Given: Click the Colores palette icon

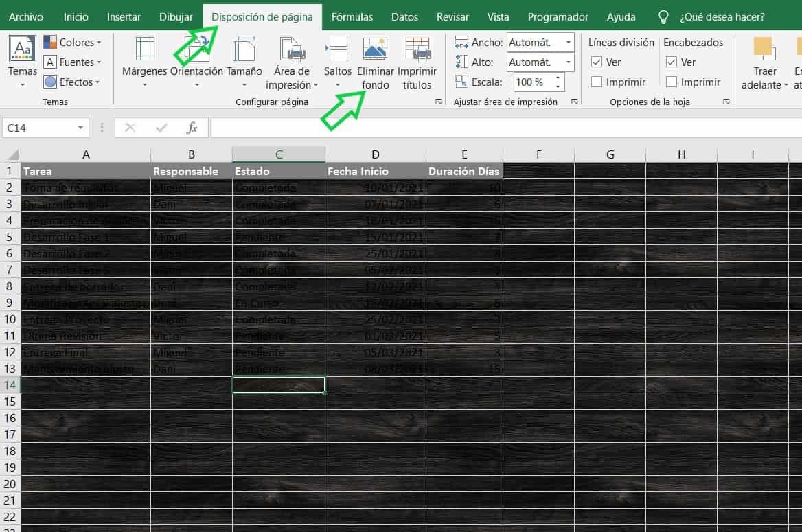Looking at the screenshot, I should [x=49, y=42].
